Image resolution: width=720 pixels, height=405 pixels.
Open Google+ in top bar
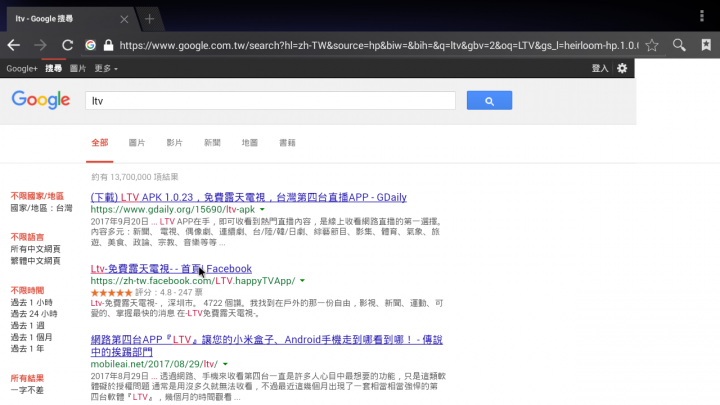click(22, 68)
